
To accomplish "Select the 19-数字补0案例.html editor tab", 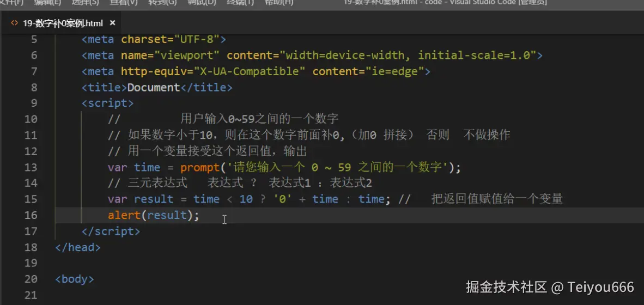I will click(x=63, y=23).
